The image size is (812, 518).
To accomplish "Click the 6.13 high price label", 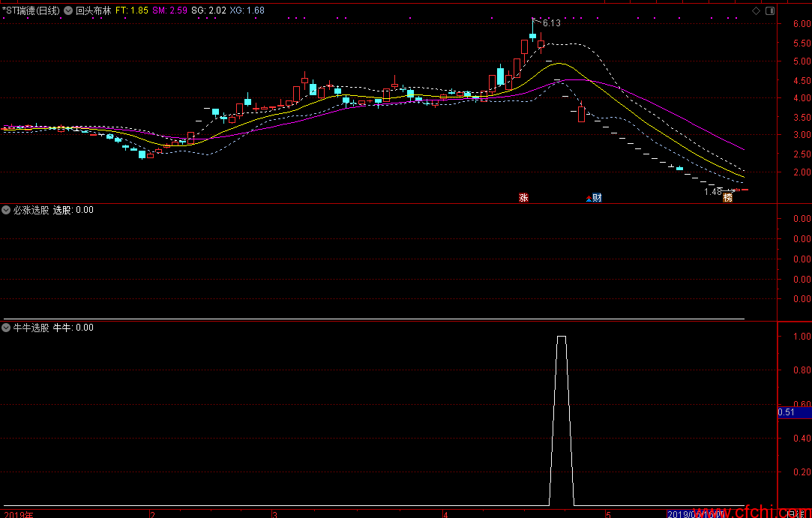I will (x=552, y=22).
